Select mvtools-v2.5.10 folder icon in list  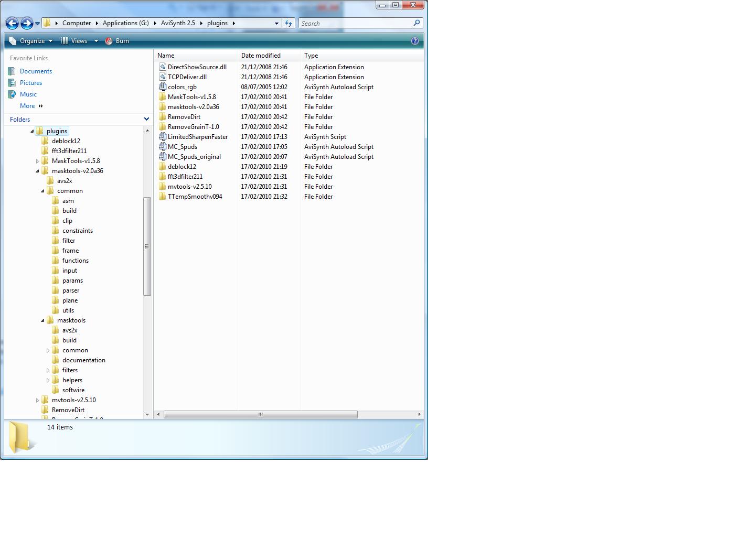[163, 187]
